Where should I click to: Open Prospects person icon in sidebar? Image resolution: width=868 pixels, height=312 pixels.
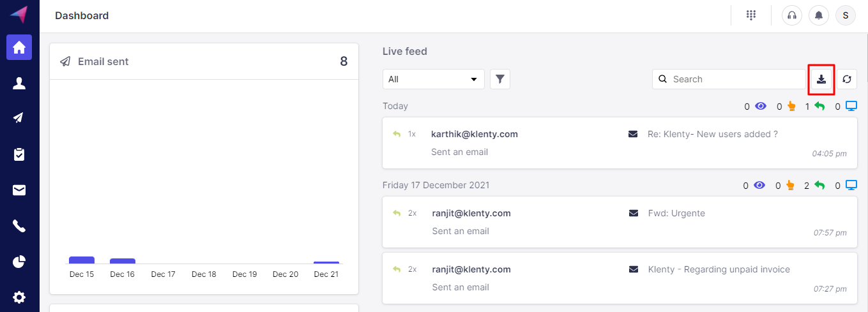[19, 83]
